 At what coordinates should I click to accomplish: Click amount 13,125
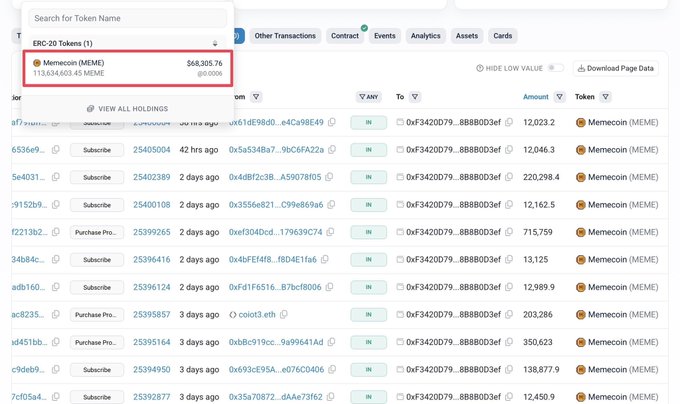click(536, 259)
